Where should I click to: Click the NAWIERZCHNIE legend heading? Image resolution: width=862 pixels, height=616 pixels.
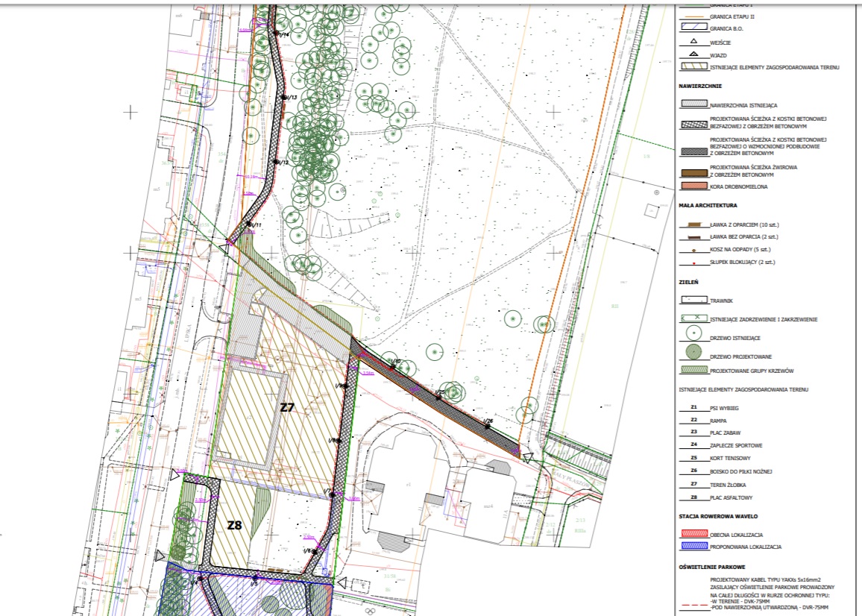pos(699,86)
